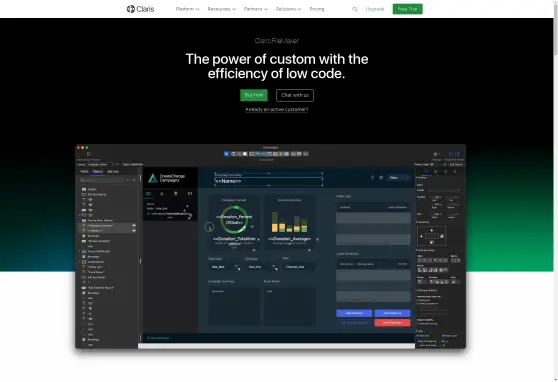Click the green Buy now button
558x382 pixels.
254,95
